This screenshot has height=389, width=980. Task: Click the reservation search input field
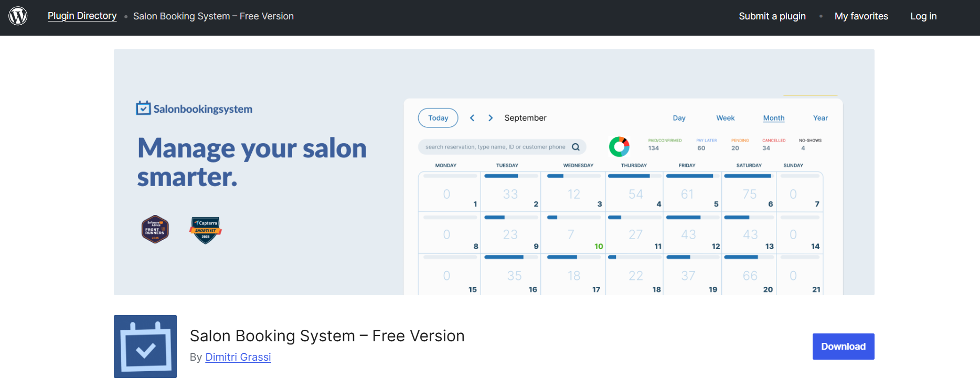(x=495, y=147)
